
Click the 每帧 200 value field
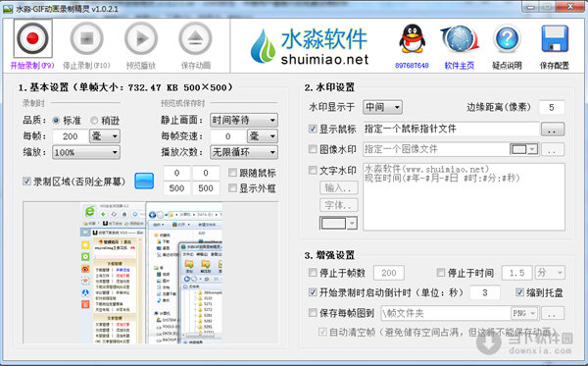pyautogui.click(x=71, y=136)
